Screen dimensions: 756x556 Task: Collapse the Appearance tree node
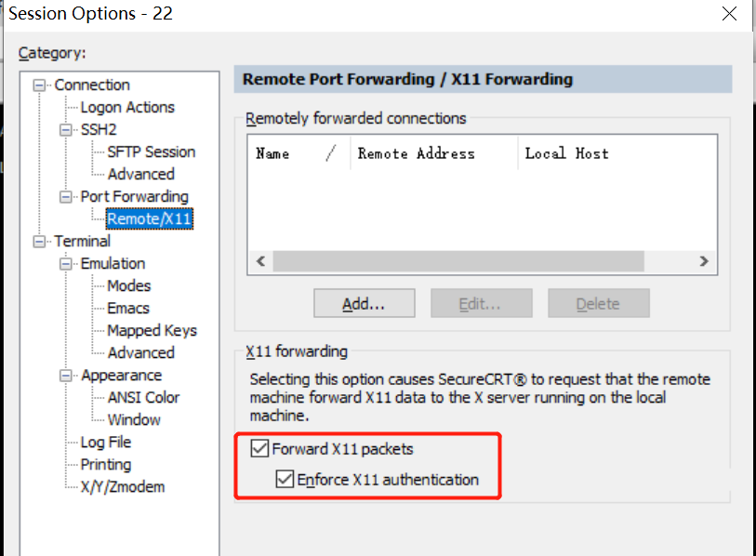click(x=66, y=376)
